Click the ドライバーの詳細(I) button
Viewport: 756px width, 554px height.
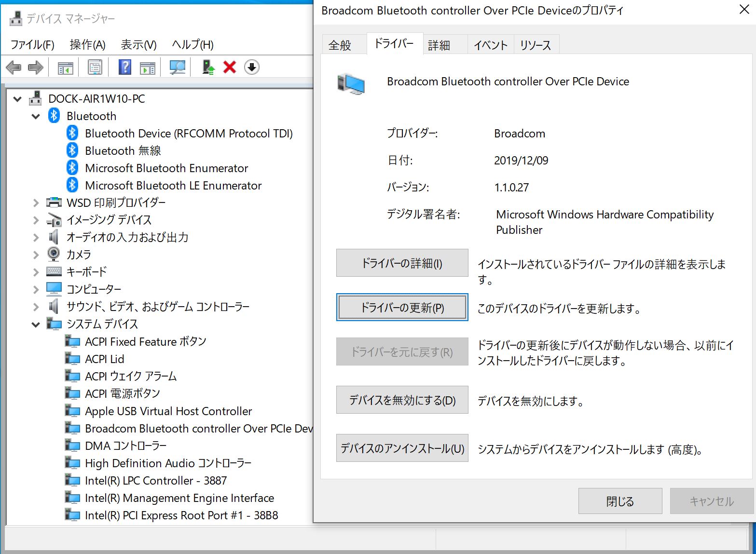click(x=402, y=263)
